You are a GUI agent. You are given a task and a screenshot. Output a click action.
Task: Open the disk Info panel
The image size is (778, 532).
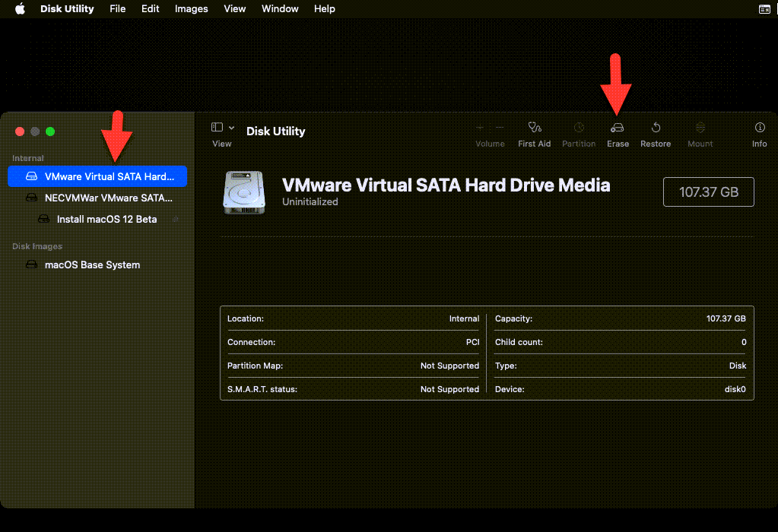pos(759,128)
